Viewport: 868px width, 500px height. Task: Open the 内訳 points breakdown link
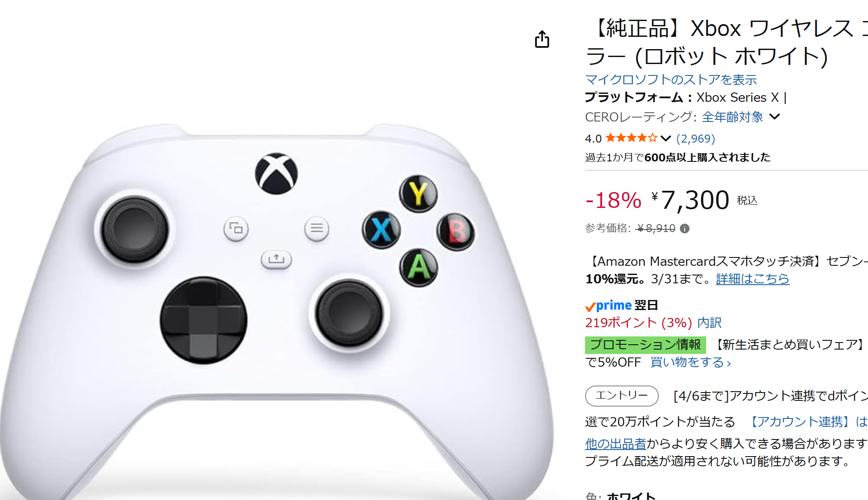coord(709,323)
